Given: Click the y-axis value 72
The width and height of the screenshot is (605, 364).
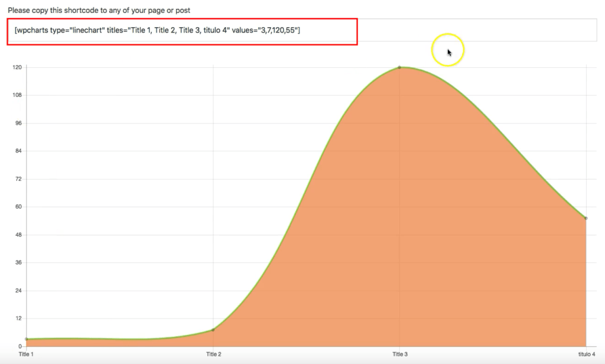Looking at the screenshot, I should 18,179.
